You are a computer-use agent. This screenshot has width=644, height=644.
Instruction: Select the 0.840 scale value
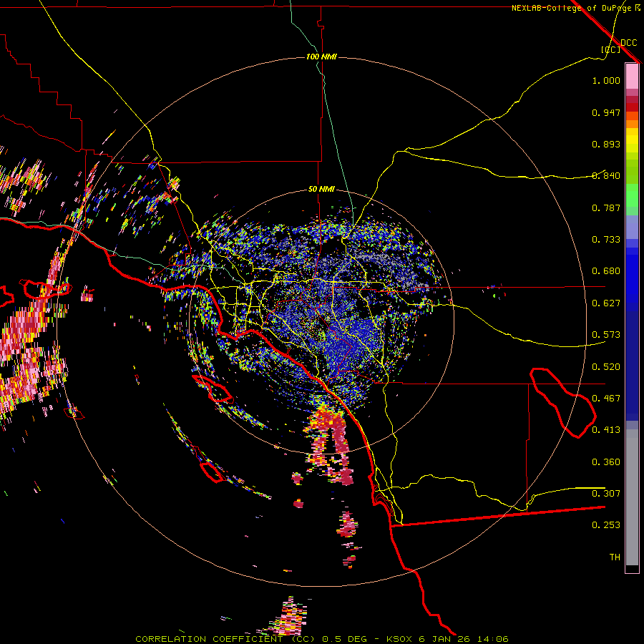(606, 176)
